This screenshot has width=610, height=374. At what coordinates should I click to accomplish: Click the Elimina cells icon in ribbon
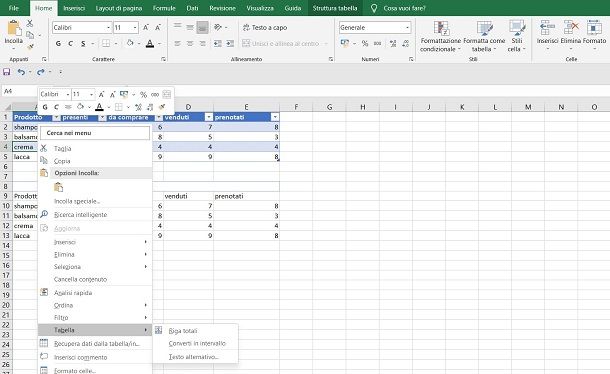[x=571, y=28]
